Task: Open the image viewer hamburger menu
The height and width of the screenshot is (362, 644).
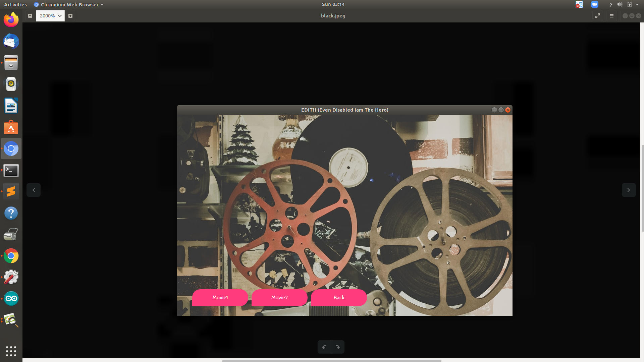Action: [612, 16]
